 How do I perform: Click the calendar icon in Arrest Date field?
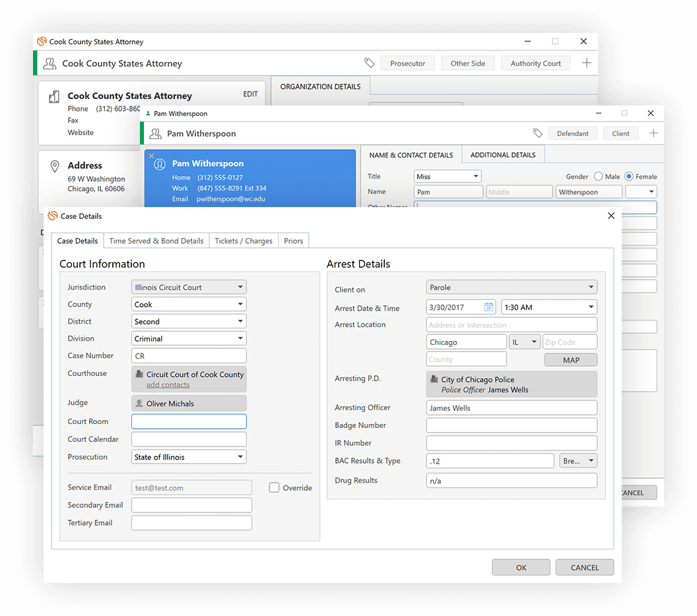[x=488, y=307]
